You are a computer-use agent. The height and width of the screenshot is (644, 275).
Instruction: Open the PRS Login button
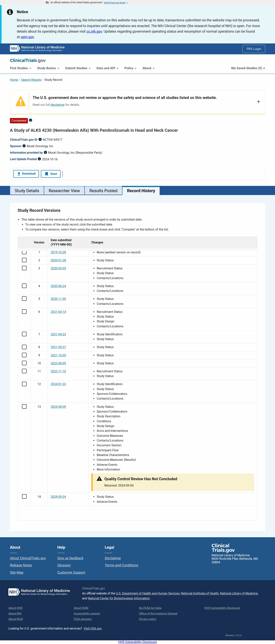click(x=254, y=49)
